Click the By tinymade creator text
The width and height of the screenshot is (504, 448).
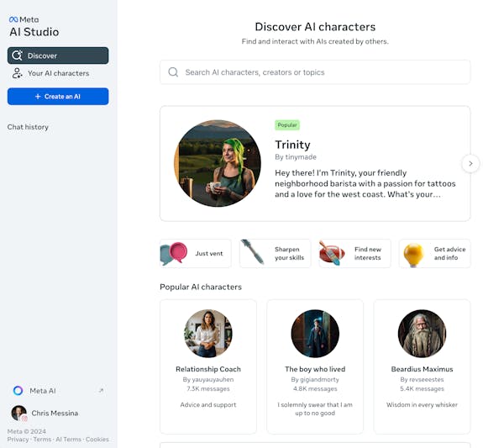(296, 157)
